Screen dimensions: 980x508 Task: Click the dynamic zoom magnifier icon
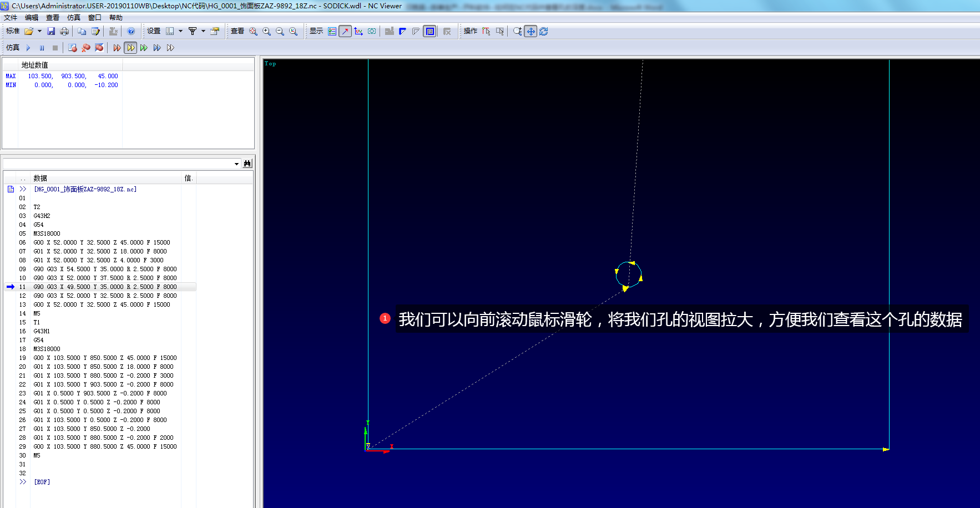click(518, 32)
